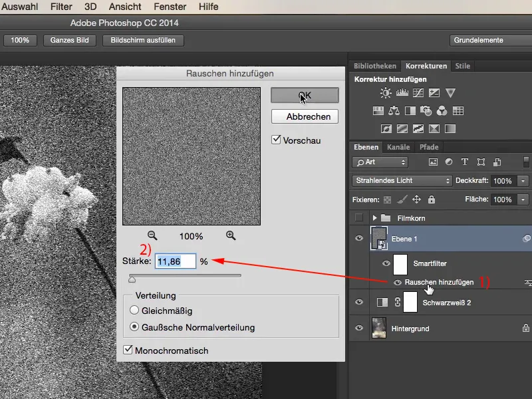Hide the Rauschen hinzufügen filter
532x399 pixels.
[397, 282]
